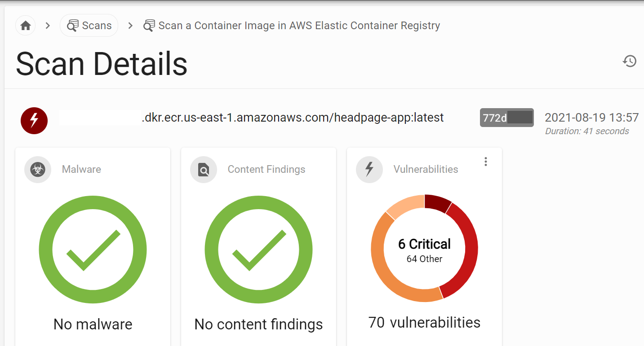Open the scan history clock icon
Screen dimensions: 644x346
click(630, 61)
